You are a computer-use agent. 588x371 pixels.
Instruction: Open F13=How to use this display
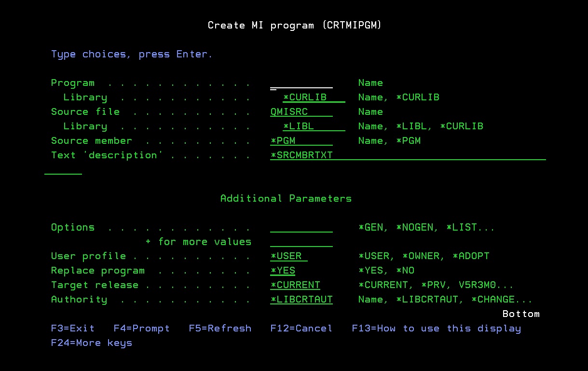[x=436, y=329]
